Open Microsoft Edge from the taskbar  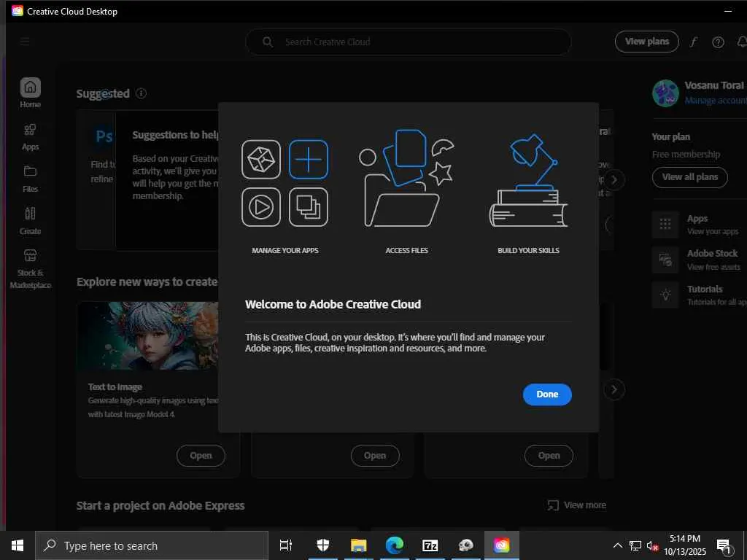point(395,545)
